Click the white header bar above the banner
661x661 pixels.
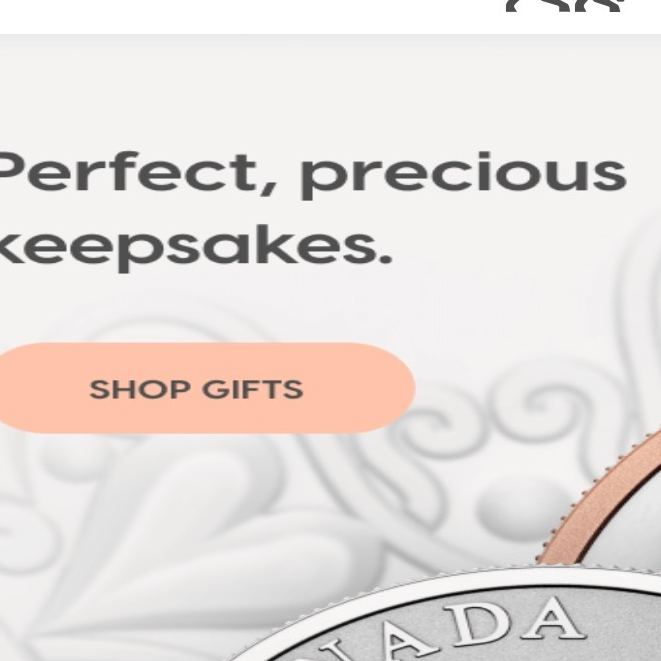[330, 17]
